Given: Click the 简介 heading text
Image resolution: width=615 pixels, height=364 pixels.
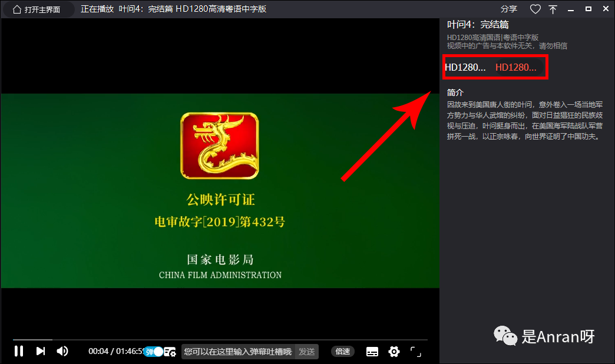Looking at the screenshot, I should coord(455,92).
